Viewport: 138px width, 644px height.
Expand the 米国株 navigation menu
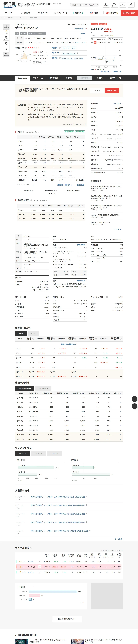coord(95,13)
